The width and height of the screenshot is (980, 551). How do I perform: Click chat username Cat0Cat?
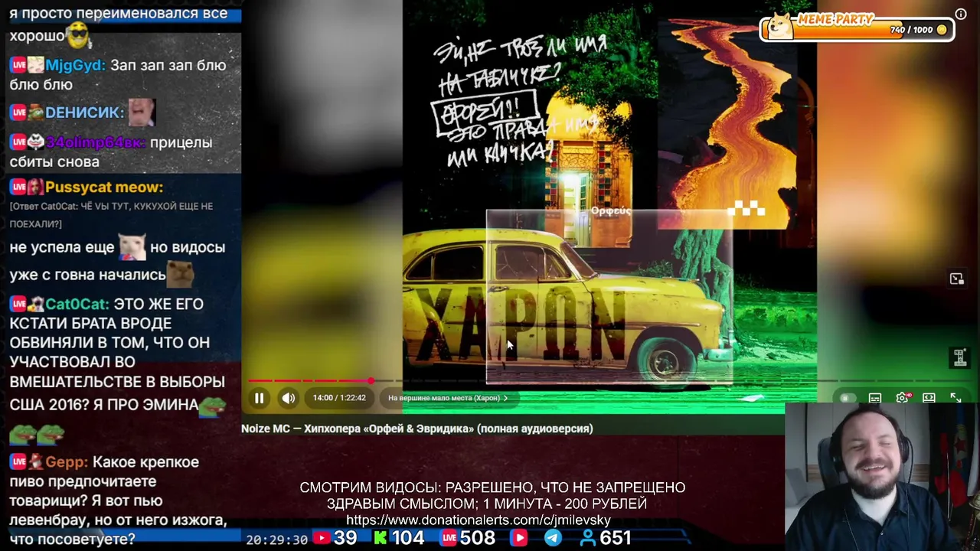[77, 305]
